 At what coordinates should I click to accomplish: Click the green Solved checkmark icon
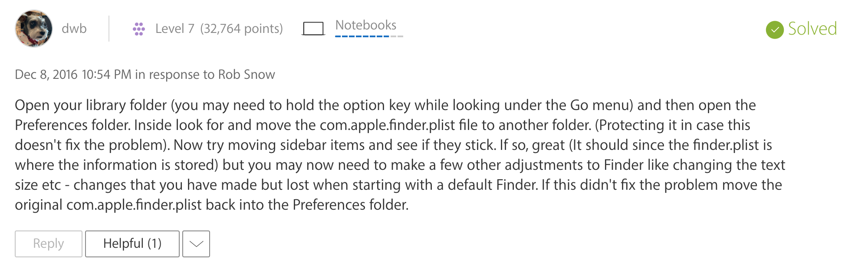(x=775, y=29)
